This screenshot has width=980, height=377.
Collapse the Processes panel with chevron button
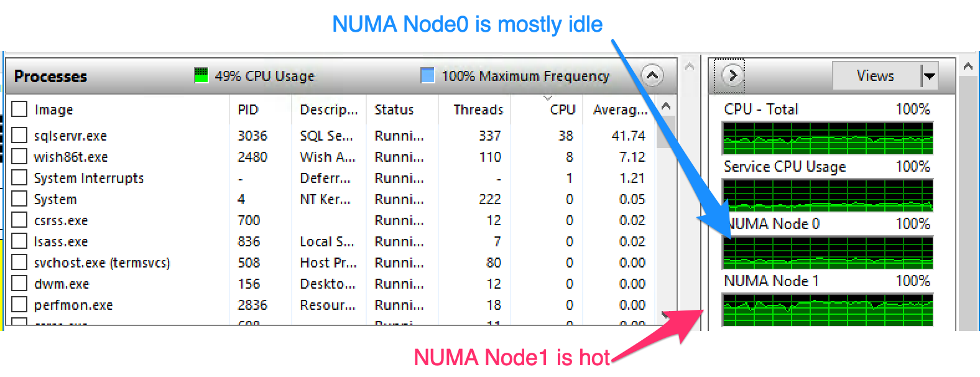pos(651,76)
